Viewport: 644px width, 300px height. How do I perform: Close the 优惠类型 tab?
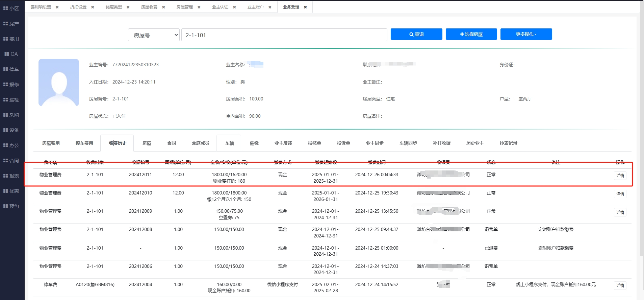[x=128, y=7]
